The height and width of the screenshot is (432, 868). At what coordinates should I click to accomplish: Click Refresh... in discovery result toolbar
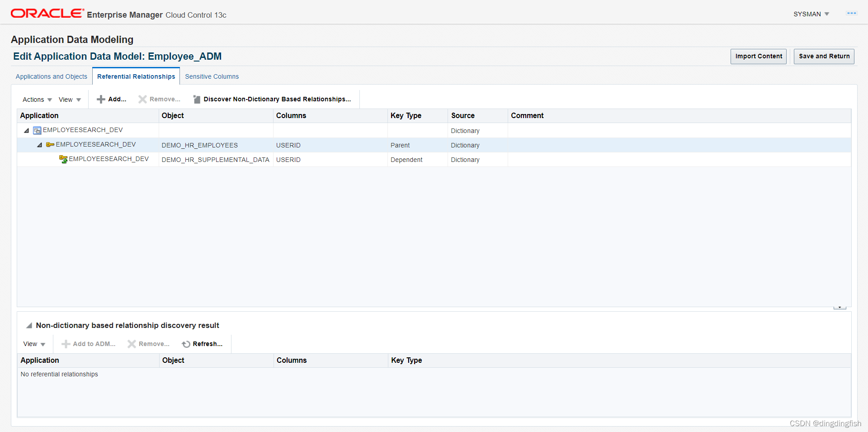tap(202, 344)
